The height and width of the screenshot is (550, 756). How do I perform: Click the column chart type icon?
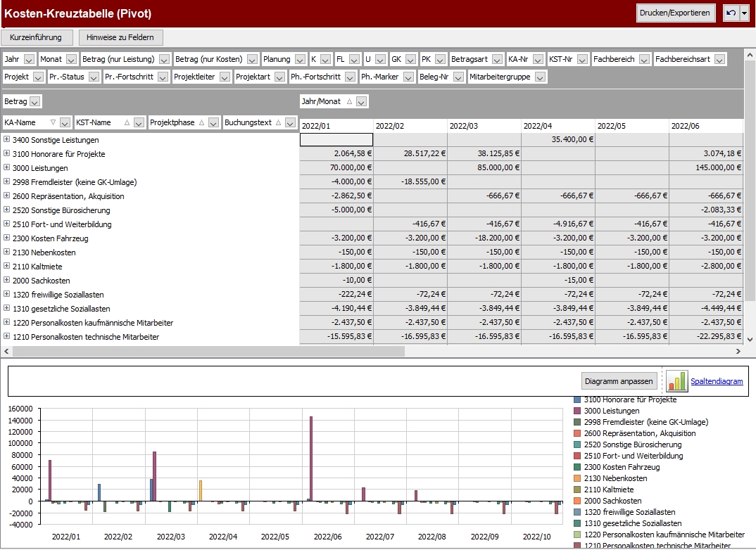point(676,381)
